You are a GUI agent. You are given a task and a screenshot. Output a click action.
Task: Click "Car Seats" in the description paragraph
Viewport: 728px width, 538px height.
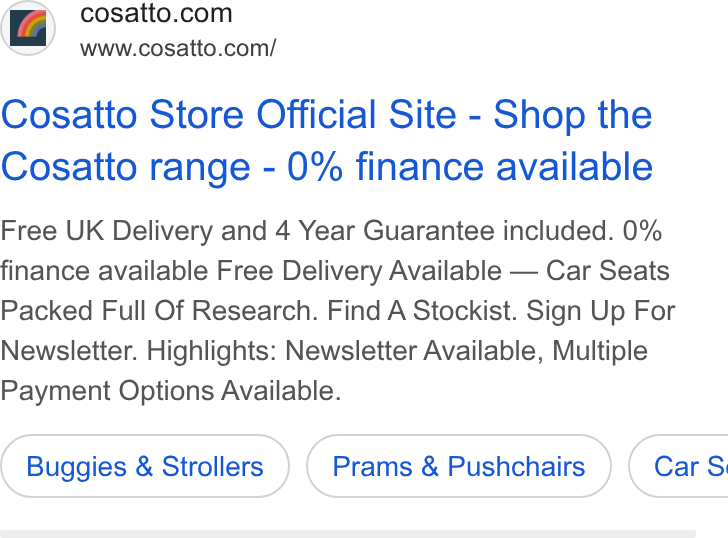pos(607,271)
